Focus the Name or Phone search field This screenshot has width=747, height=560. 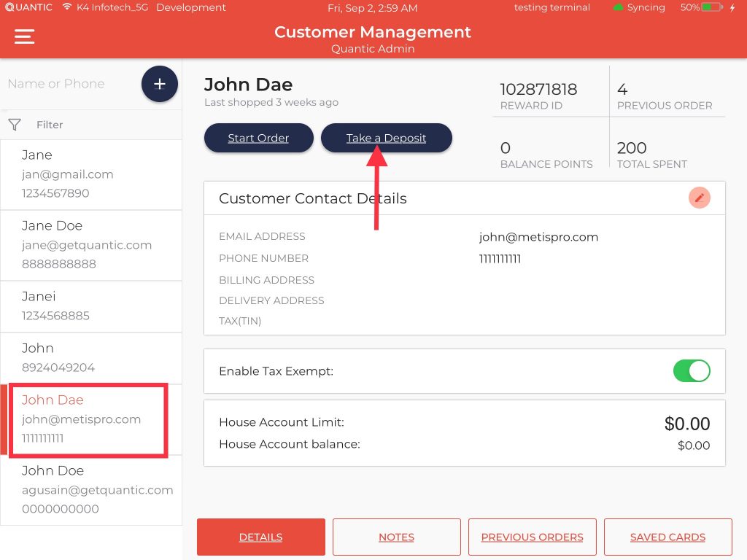tap(69, 84)
